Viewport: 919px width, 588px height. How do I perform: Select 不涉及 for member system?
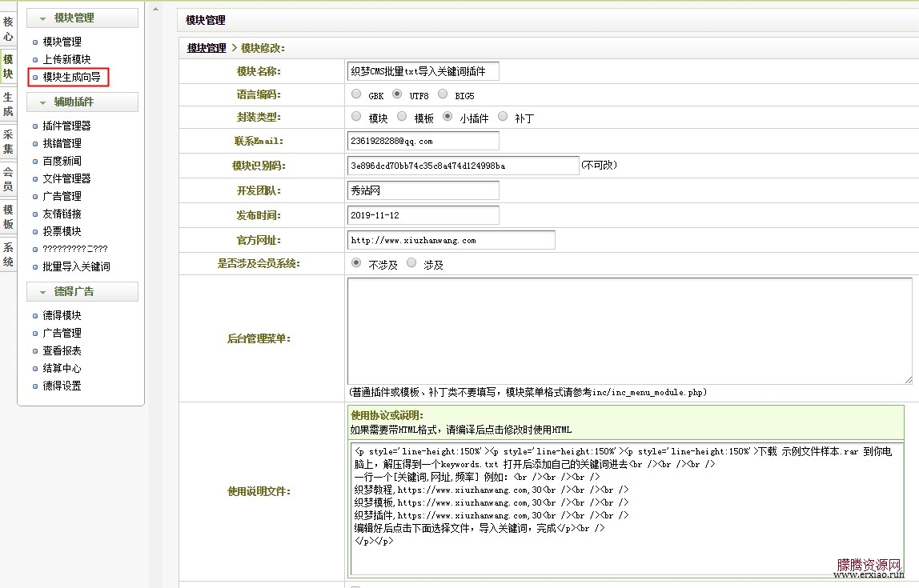coord(356,263)
